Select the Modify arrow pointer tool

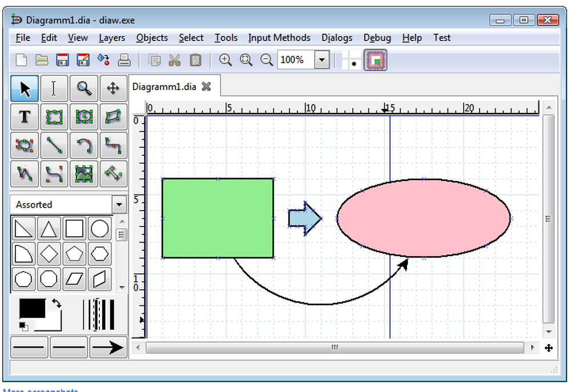(x=25, y=88)
